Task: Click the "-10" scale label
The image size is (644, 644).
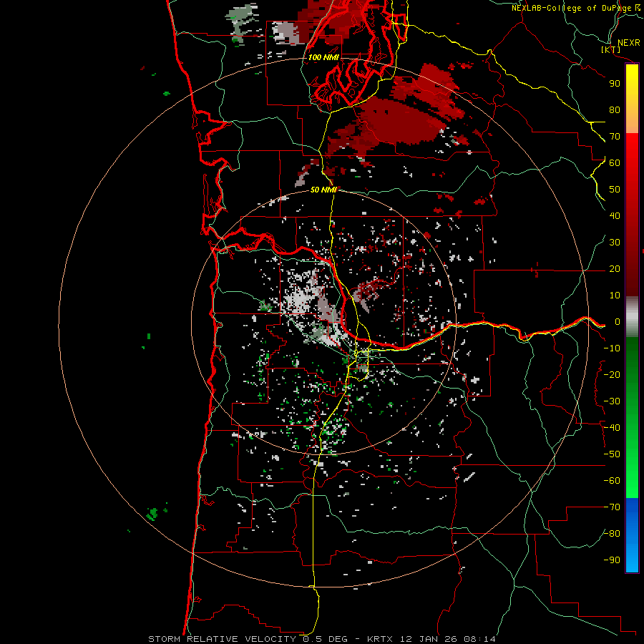Action: pos(612,348)
